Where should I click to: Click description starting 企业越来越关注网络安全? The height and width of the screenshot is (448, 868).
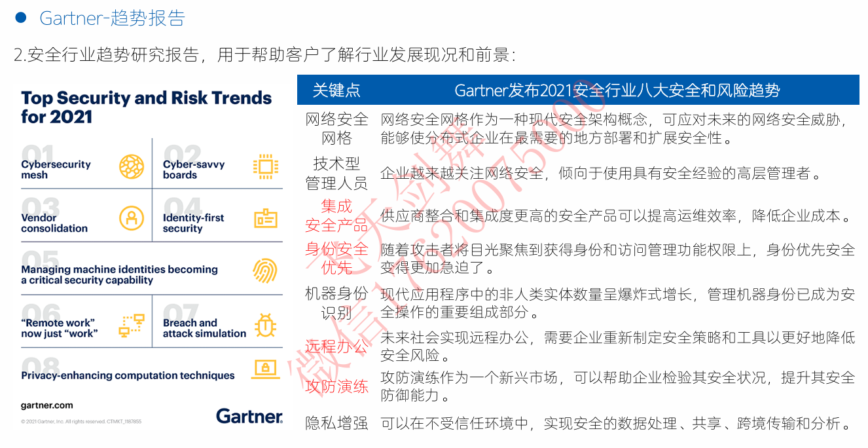pyautogui.click(x=601, y=174)
